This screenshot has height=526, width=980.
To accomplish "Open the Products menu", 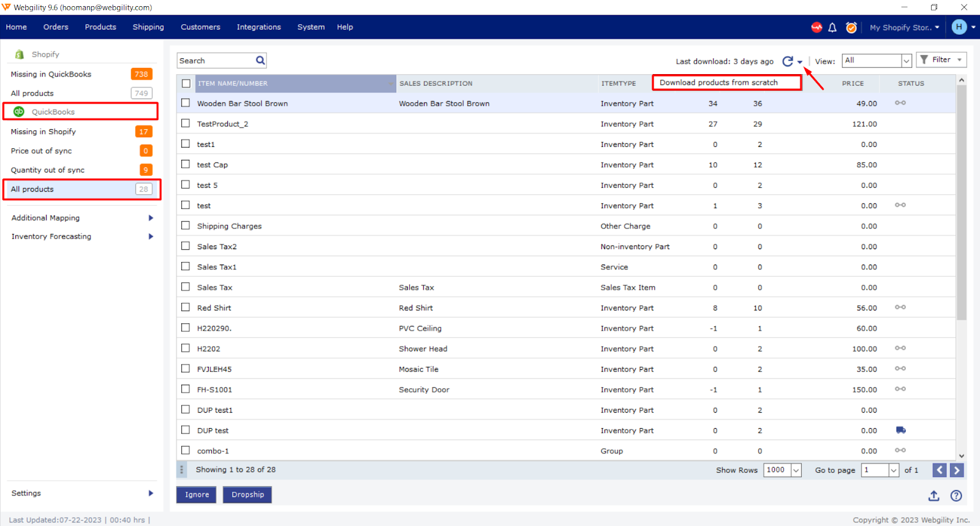I will click(x=100, y=27).
